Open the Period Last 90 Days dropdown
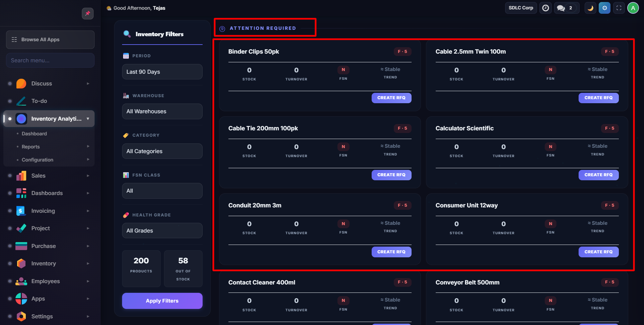This screenshot has width=644, height=325. point(162,72)
